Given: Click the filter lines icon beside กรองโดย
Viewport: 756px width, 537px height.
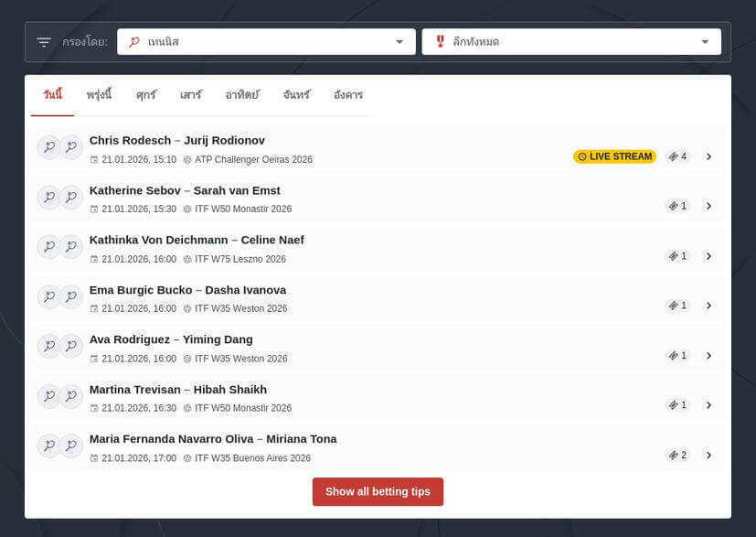Looking at the screenshot, I should tap(44, 42).
